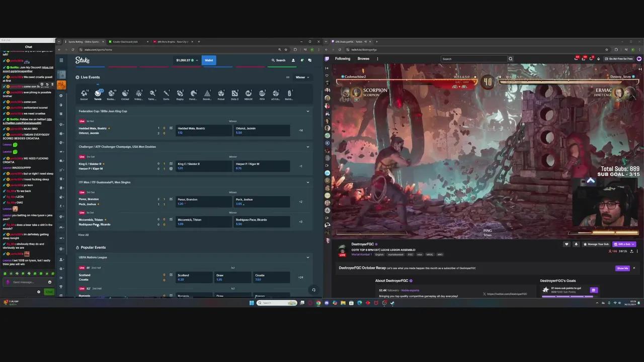Viewport: 644px width, 362px height.
Task: Toggle the bet stats checkbox beside Haddad Maia
Action: (171, 128)
